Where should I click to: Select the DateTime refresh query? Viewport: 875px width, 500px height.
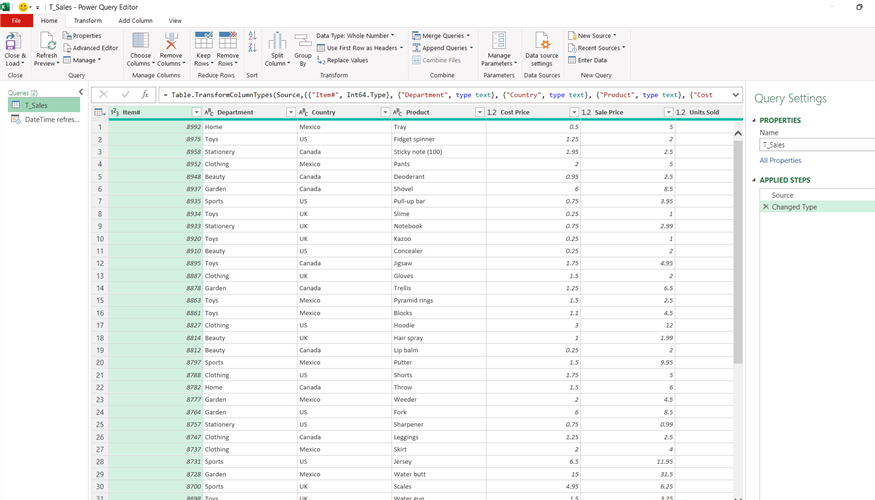point(44,119)
